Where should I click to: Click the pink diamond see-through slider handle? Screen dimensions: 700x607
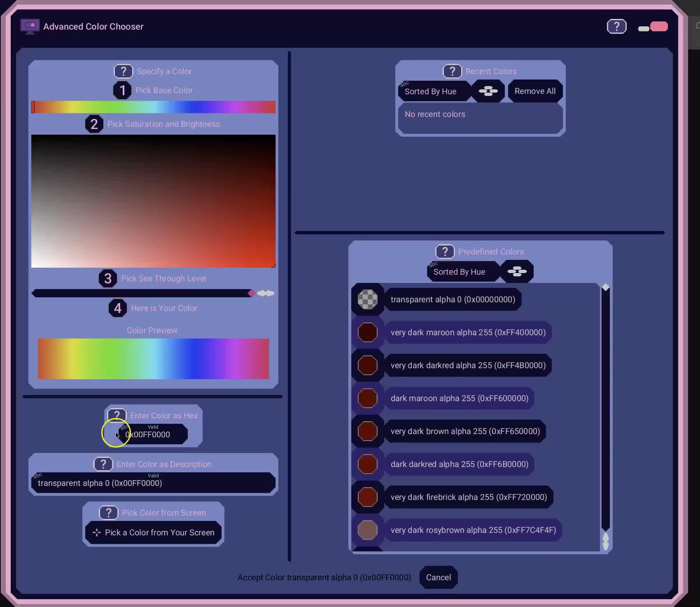(x=251, y=293)
